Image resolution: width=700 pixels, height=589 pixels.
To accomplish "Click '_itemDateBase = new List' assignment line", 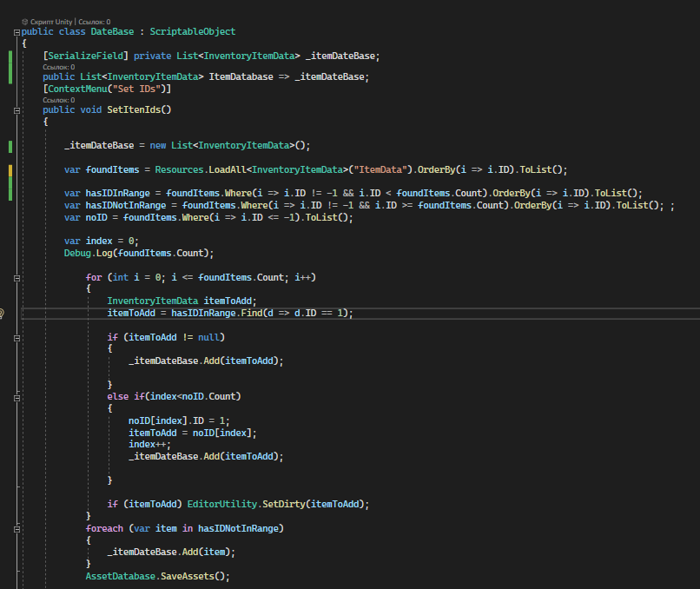I will click(x=187, y=146).
